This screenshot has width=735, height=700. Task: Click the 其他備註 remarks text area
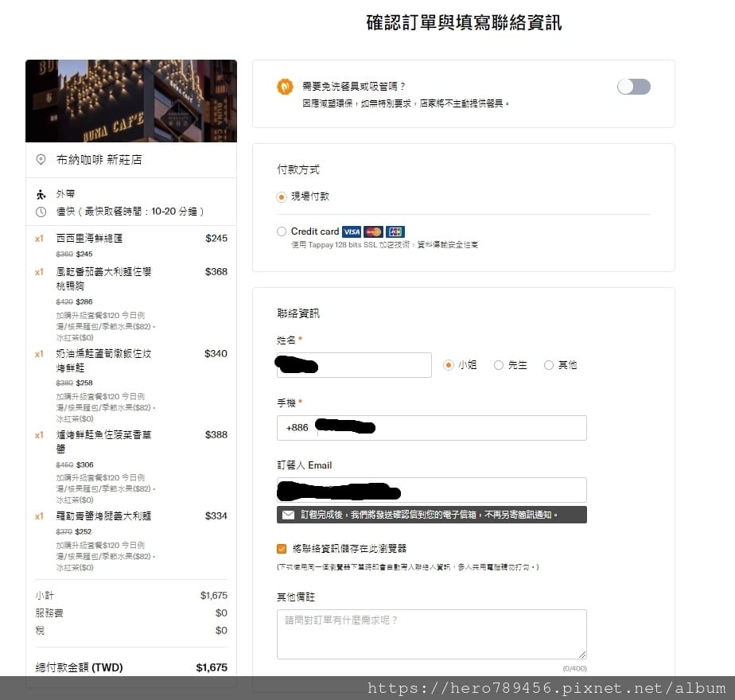coord(432,634)
